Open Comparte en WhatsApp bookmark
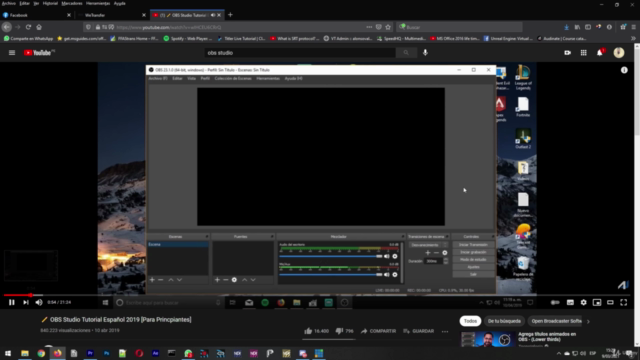The image size is (640, 360). point(28,38)
